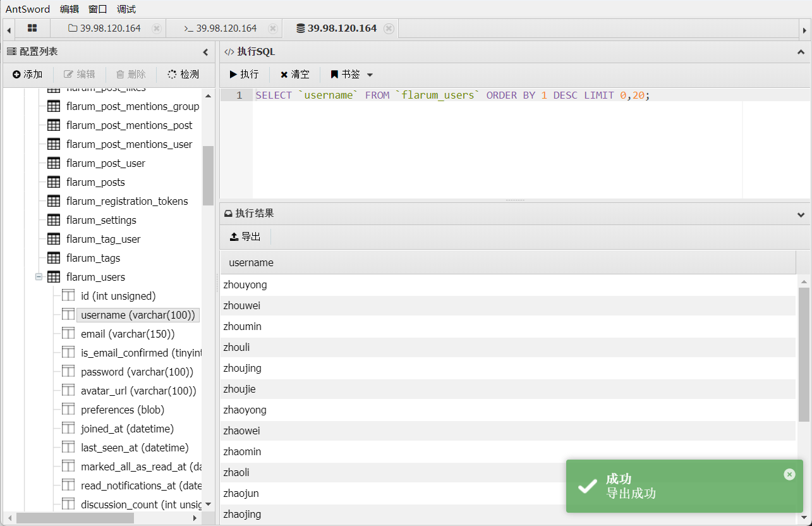Select the username (varchar(100)) column
Image resolution: width=812 pixels, height=526 pixels.
[x=138, y=315]
